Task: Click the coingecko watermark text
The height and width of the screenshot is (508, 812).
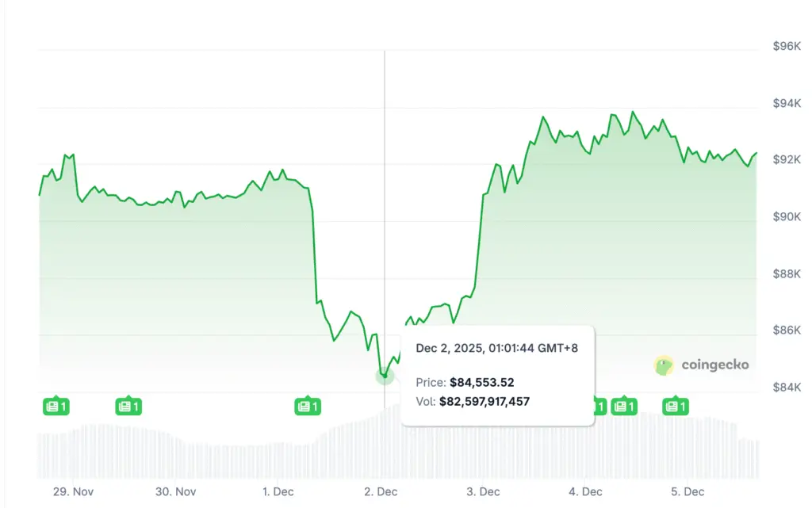Action: click(x=714, y=365)
